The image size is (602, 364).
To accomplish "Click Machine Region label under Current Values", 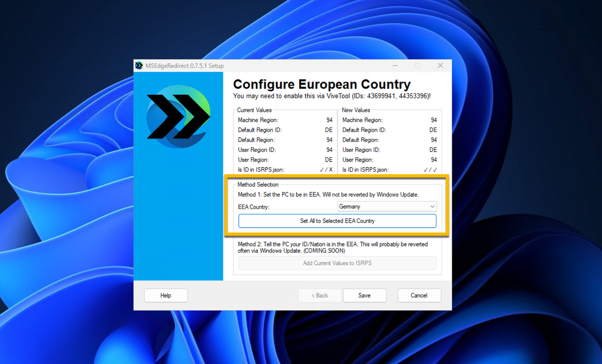I will (258, 120).
